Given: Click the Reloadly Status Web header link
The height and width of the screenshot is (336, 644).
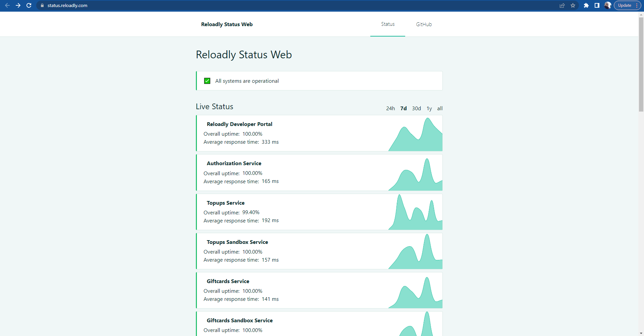Looking at the screenshot, I should click(227, 24).
